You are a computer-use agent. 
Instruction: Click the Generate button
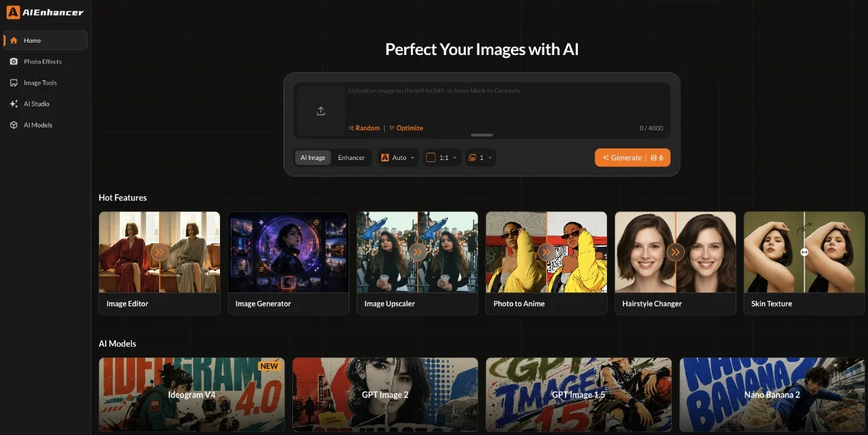[x=632, y=158]
